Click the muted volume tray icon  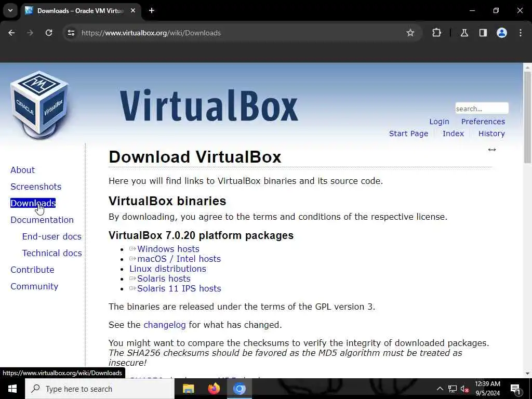coord(464,389)
